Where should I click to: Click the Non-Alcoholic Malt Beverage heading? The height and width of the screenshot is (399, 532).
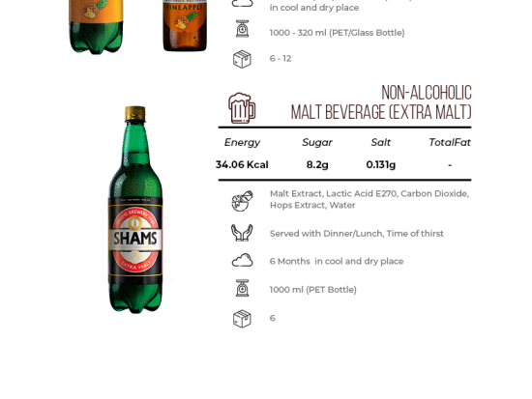[x=381, y=102]
